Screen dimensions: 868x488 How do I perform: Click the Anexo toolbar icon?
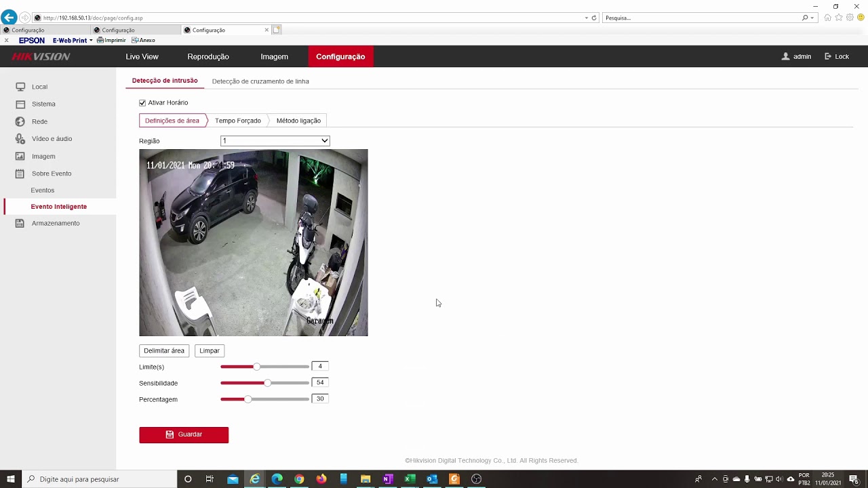pyautogui.click(x=135, y=41)
